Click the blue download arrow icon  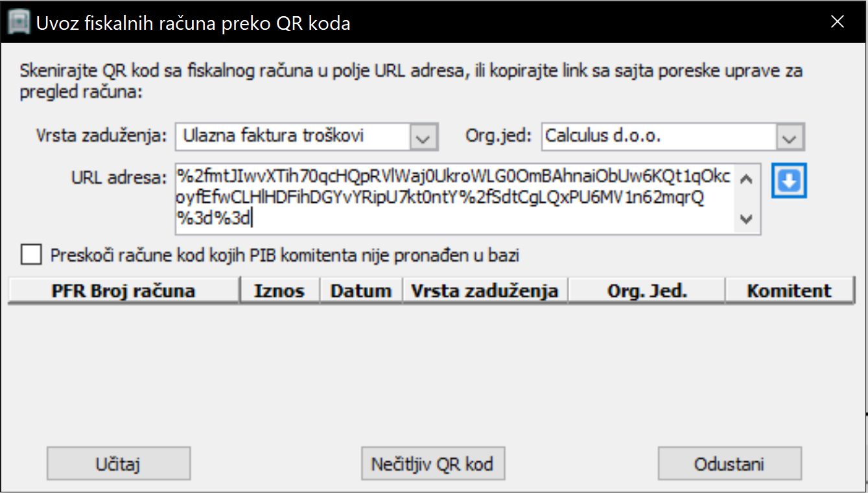click(x=788, y=182)
